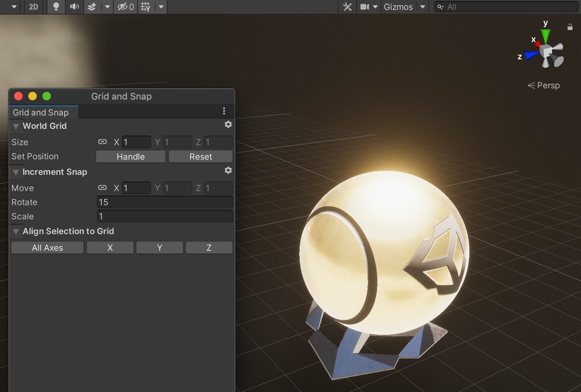
Task: Toggle 2D scene view mode
Action: 34,7
